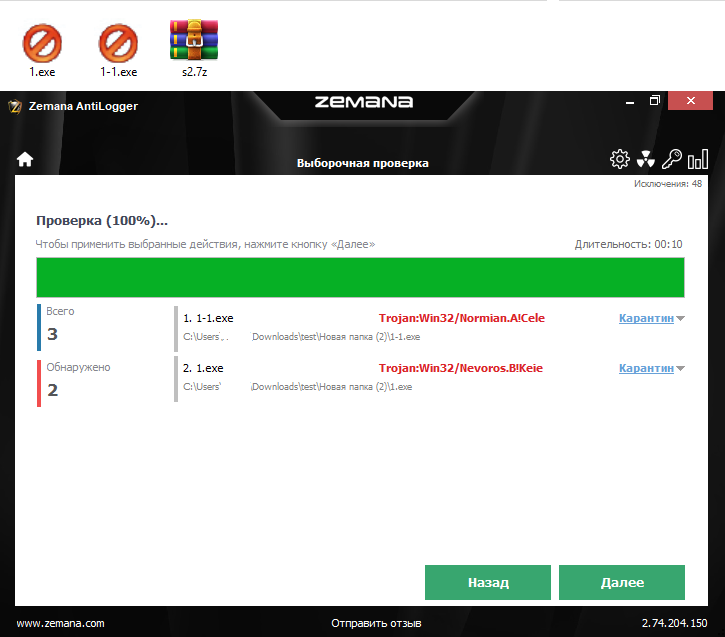Click Отправить отзыв feedback link
Viewport: 725px width, 637px height.
376,623
